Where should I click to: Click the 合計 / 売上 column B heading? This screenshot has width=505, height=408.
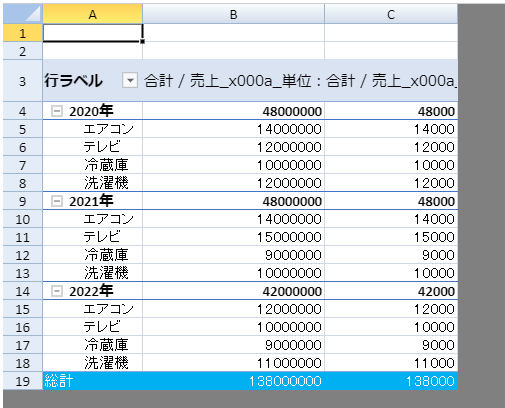pos(233,81)
